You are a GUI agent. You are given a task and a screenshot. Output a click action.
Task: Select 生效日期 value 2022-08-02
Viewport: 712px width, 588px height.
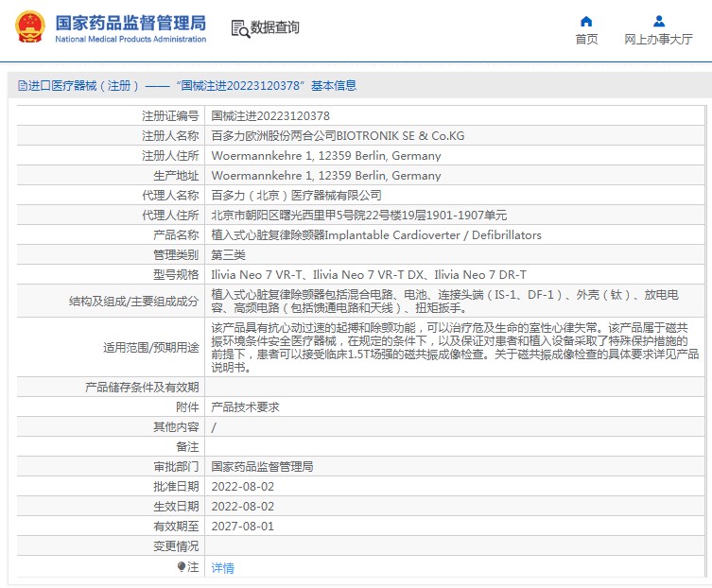coord(242,507)
